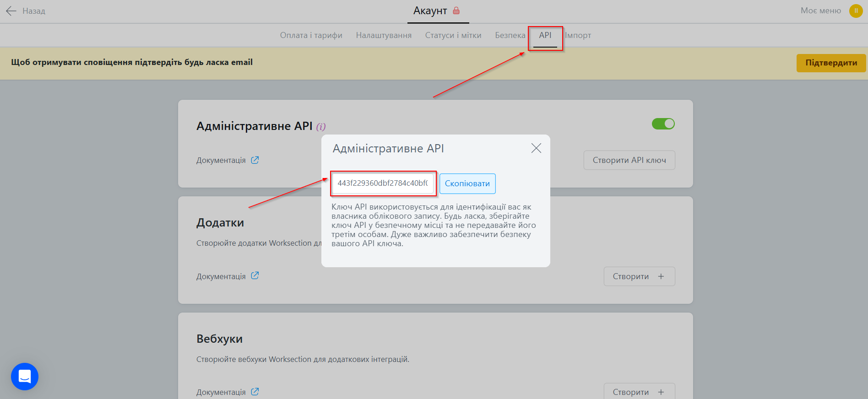Viewport: 868px width, 399px height.
Task: Click the Додатки heading
Action: [220, 223]
